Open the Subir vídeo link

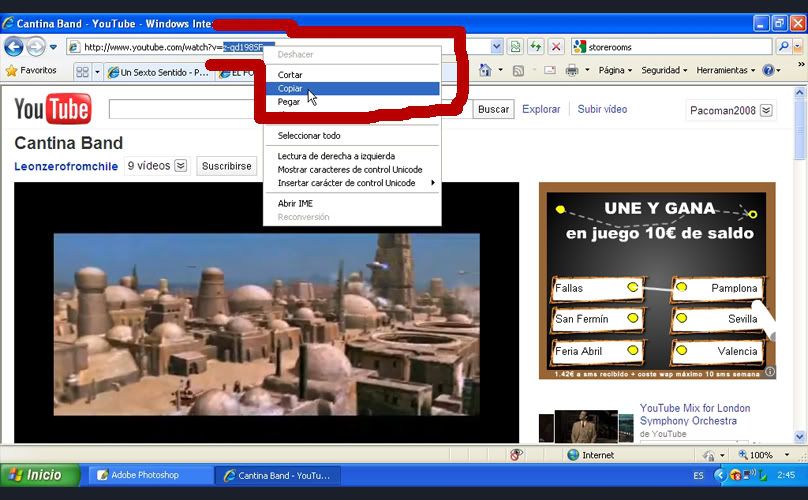click(602, 109)
